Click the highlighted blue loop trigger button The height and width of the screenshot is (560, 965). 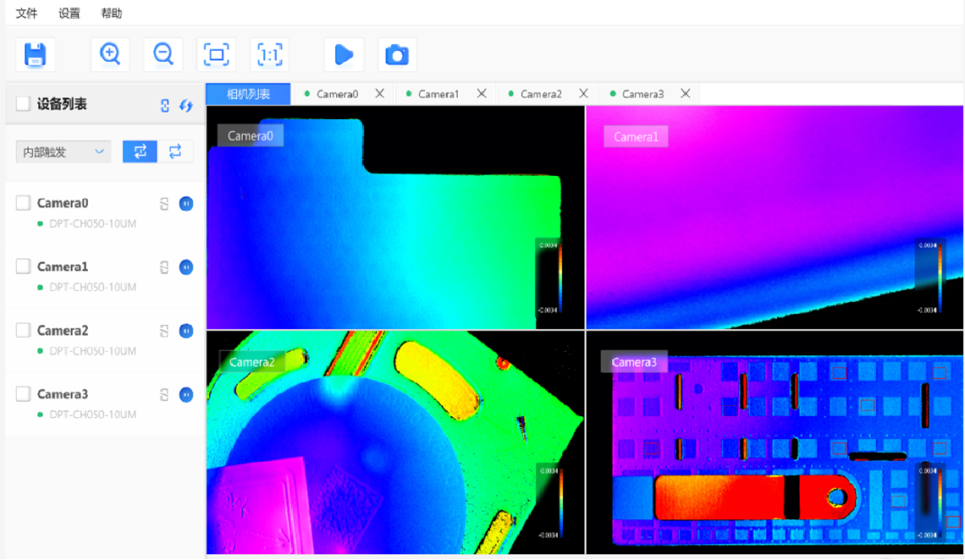point(140,151)
